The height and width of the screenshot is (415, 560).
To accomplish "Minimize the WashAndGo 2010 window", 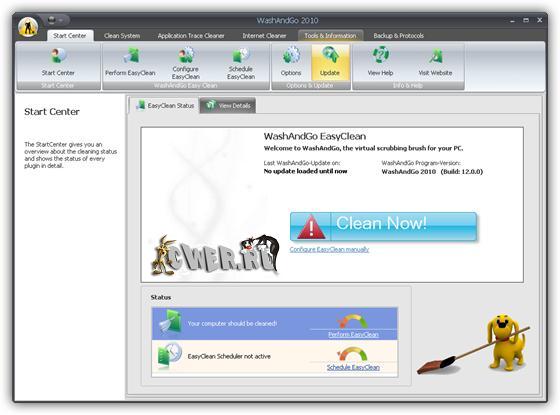I will (512, 21).
